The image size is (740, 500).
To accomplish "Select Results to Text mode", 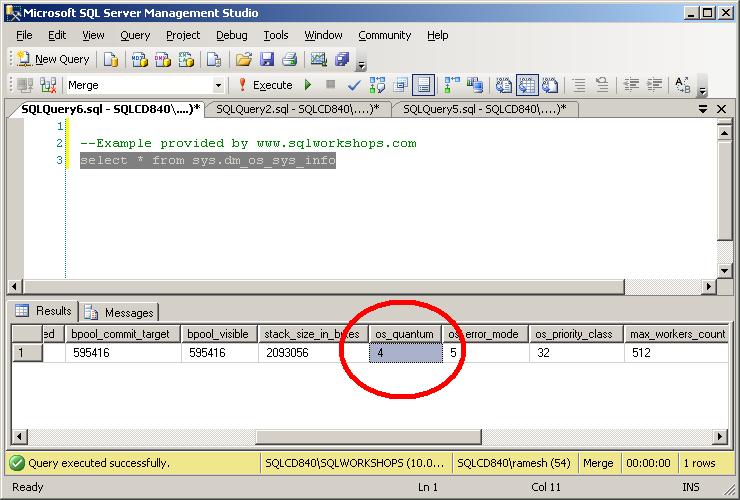I will click(x=504, y=85).
